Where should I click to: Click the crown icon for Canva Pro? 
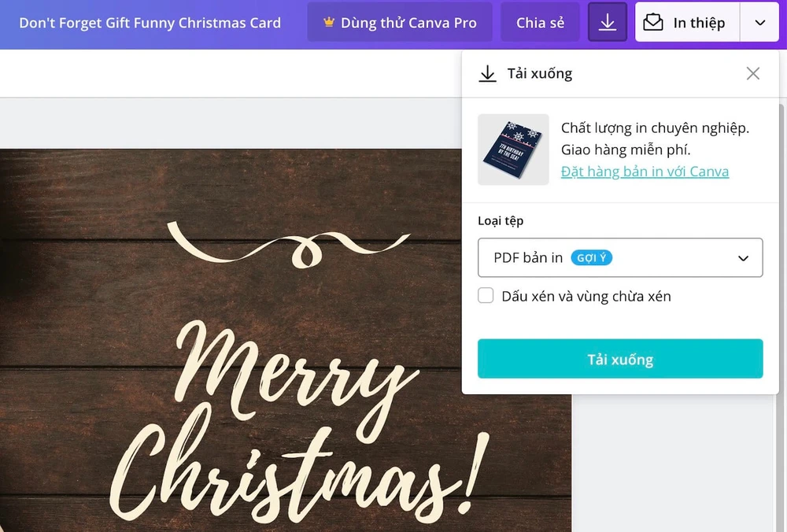pos(327,23)
